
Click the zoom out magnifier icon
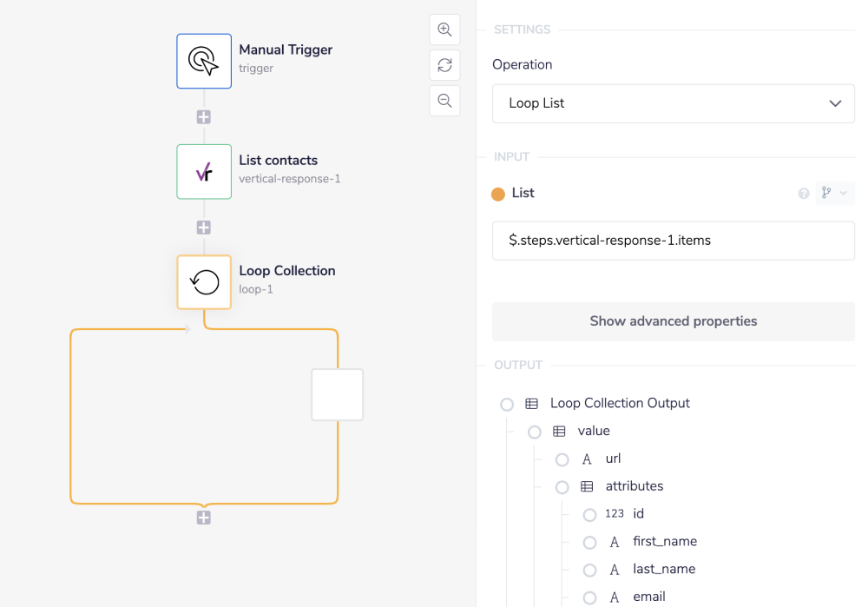pos(444,101)
